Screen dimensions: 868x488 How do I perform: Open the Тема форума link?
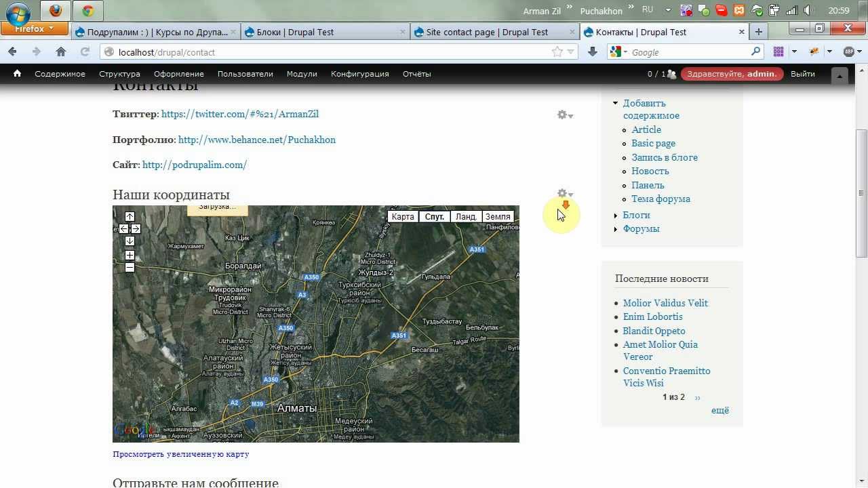[660, 199]
